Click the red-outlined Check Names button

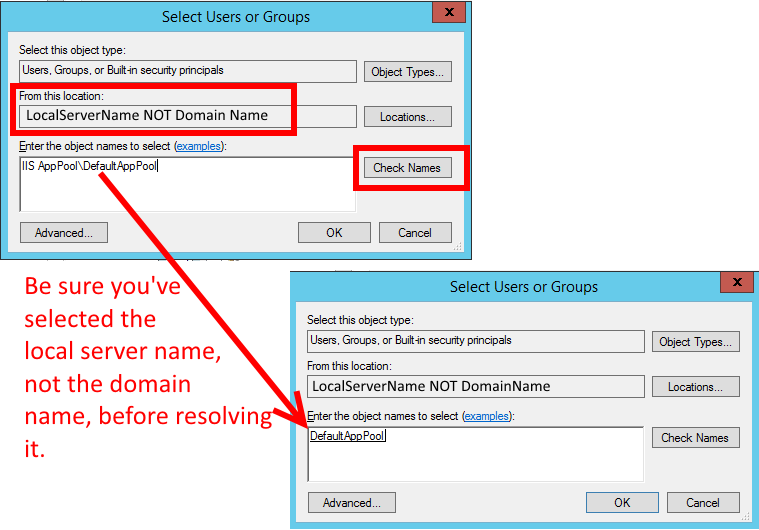click(x=408, y=168)
